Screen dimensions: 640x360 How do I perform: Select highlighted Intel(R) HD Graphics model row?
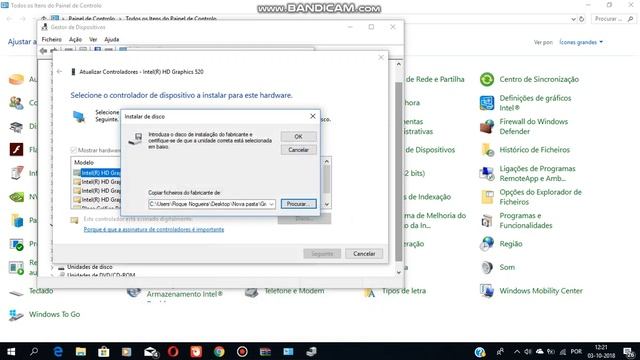pyautogui.click(x=97, y=173)
